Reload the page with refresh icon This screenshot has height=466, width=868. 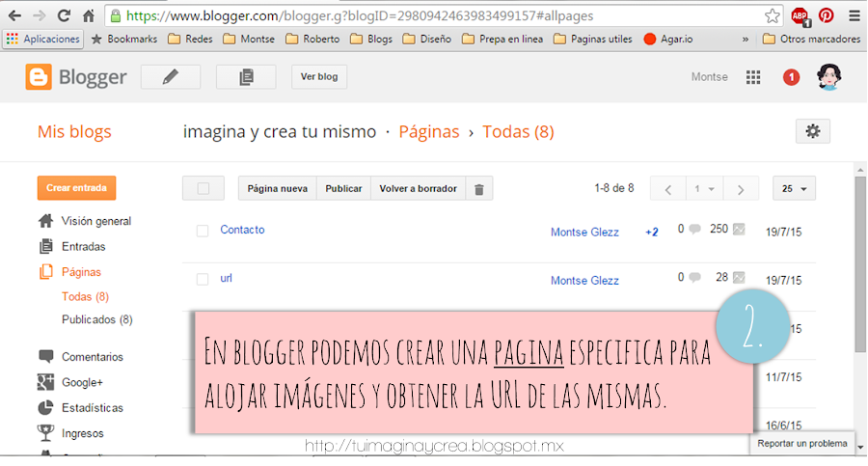(x=64, y=15)
